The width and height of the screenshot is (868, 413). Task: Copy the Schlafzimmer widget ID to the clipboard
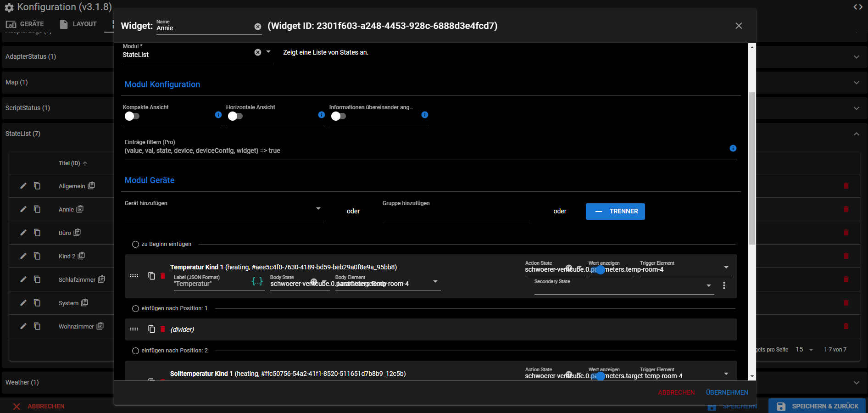pyautogui.click(x=101, y=279)
